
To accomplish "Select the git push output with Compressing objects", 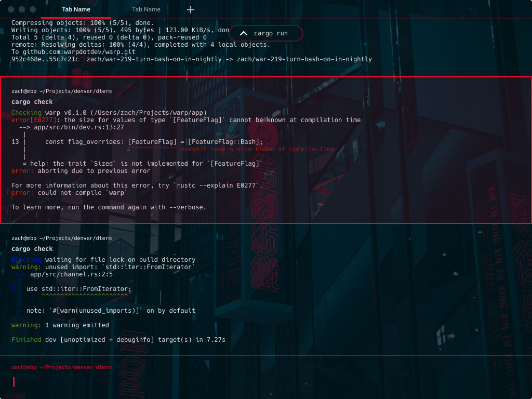I will pos(82,23).
